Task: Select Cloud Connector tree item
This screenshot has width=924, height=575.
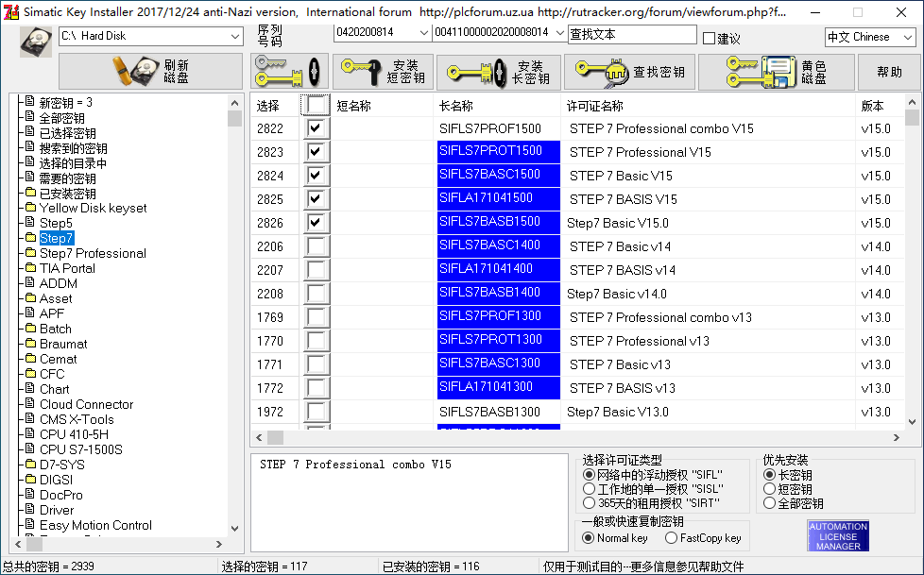Action: point(86,405)
